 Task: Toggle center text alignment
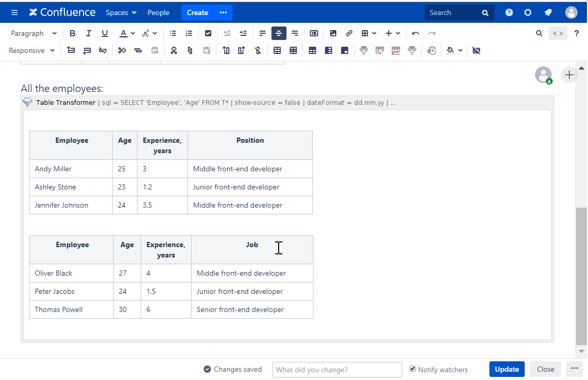279,33
